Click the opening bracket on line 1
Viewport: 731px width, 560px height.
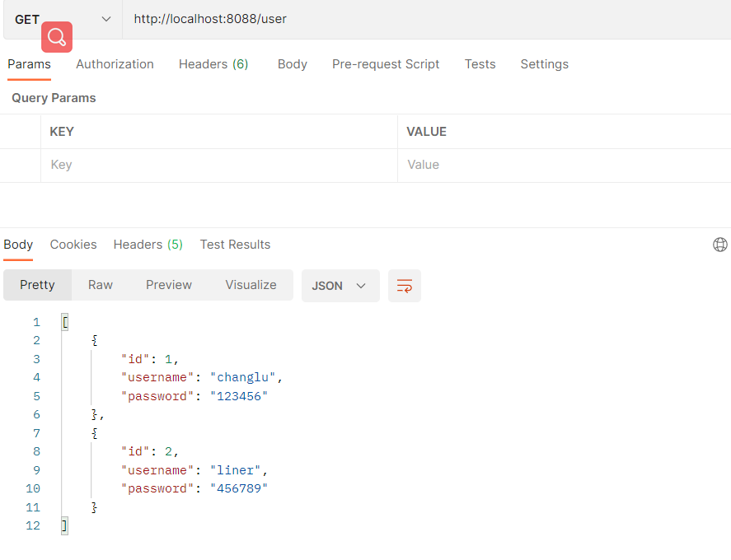[x=65, y=322]
